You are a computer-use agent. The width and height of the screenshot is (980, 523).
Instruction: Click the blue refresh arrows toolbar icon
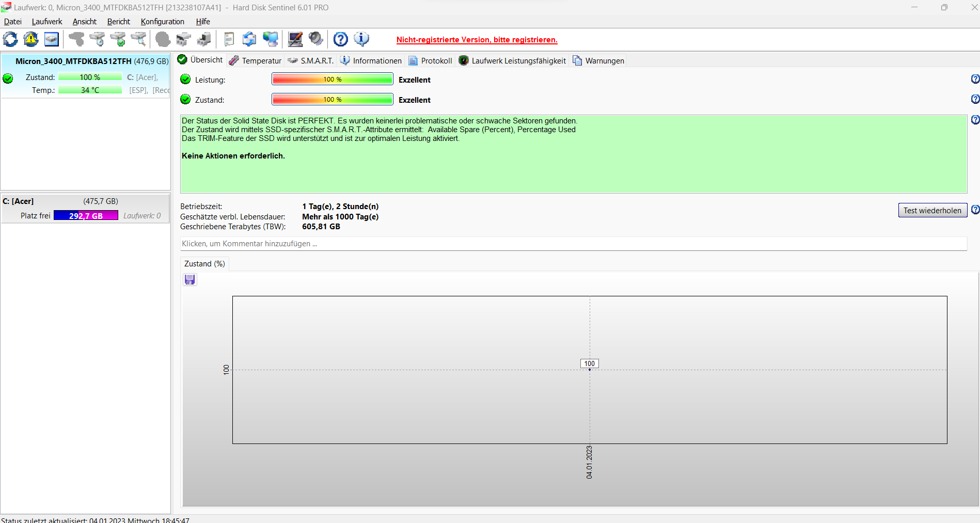(x=10, y=39)
